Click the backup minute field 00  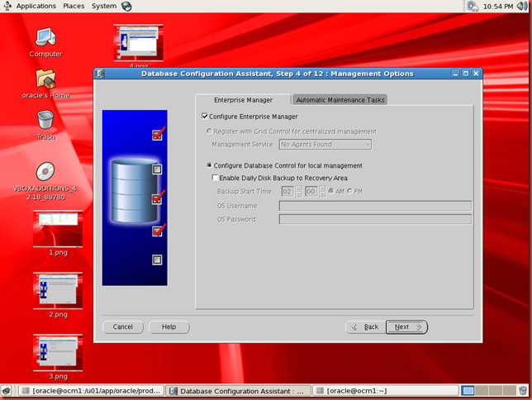(x=311, y=192)
